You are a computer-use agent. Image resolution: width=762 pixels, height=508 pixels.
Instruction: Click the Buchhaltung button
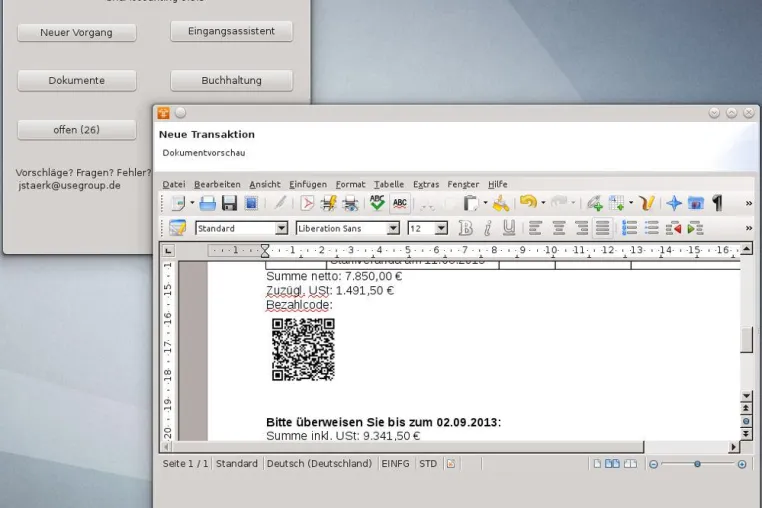pos(231,80)
